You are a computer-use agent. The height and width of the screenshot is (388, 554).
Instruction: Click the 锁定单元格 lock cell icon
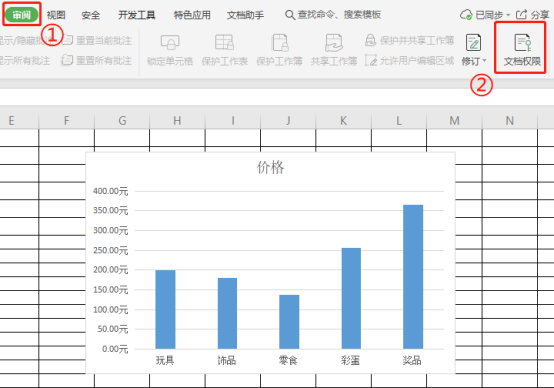click(x=170, y=42)
